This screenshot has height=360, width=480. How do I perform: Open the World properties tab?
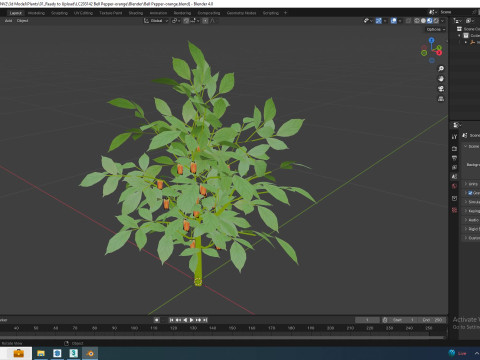(454, 186)
